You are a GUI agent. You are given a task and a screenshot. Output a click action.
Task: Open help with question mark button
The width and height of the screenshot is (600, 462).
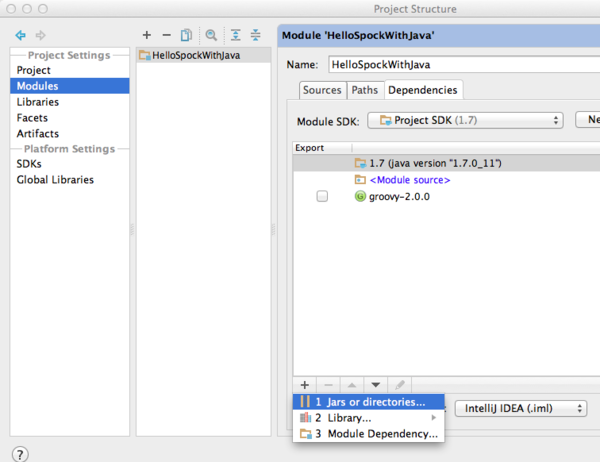click(20, 454)
